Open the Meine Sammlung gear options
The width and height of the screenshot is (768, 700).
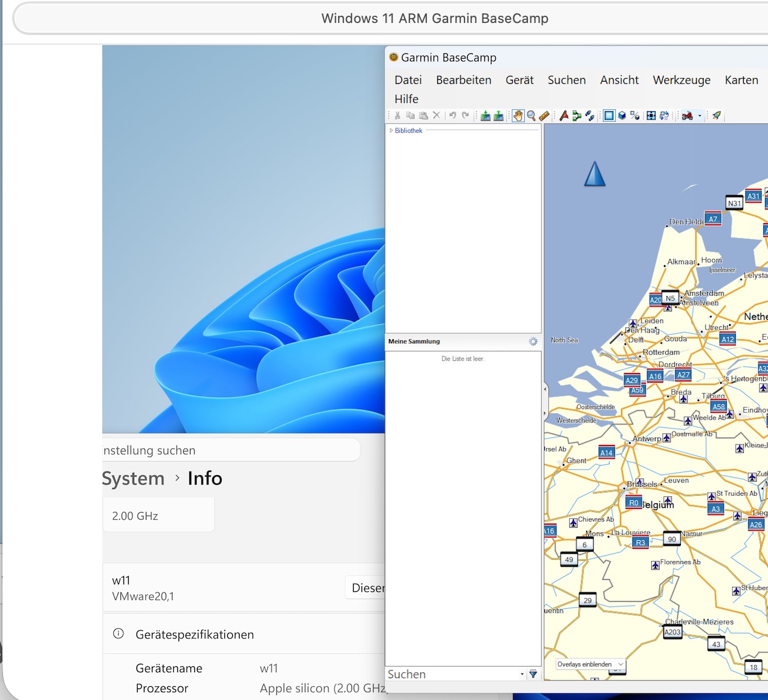coord(533,342)
